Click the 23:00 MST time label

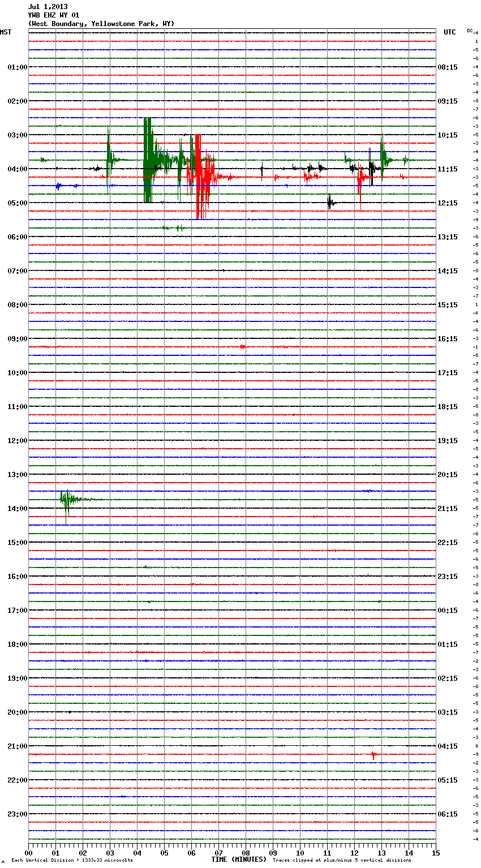tap(18, 814)
